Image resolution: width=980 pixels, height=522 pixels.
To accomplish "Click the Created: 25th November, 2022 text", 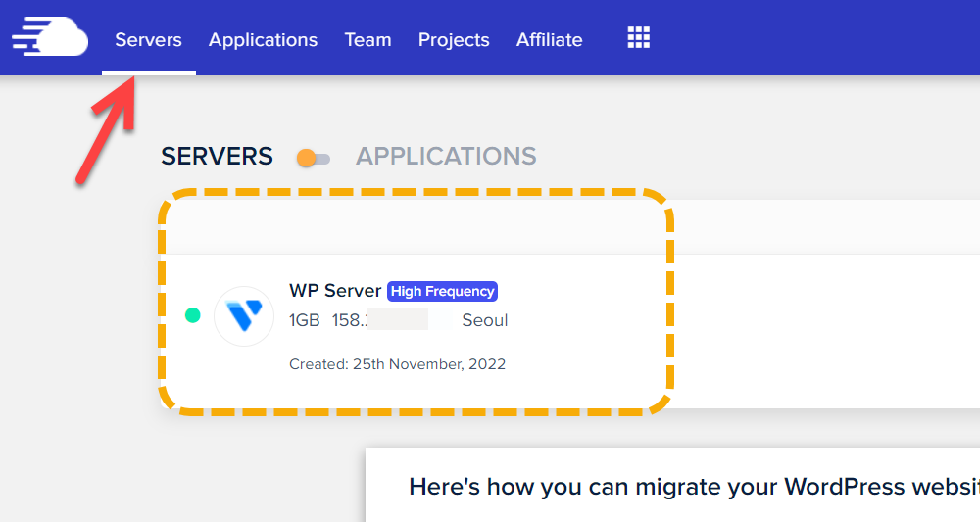I will coord(398,364).
